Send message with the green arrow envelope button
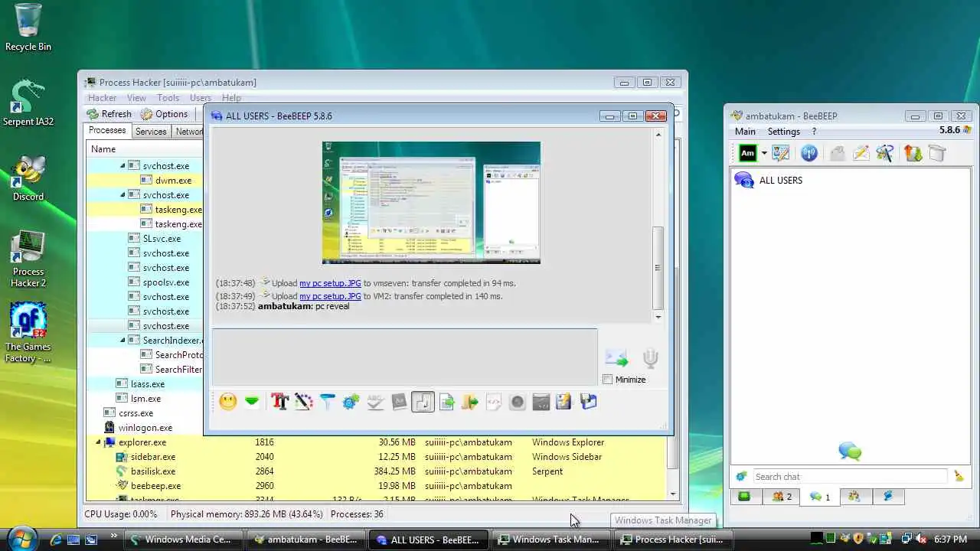This screenshot has width=980, height=551. (616, 357)
